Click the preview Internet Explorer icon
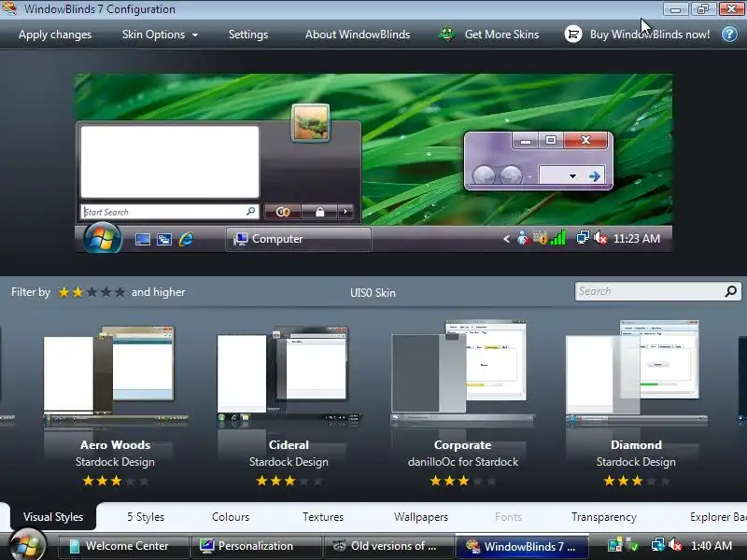This screenshot has height=560, width=747. click(x=186, y=239)
